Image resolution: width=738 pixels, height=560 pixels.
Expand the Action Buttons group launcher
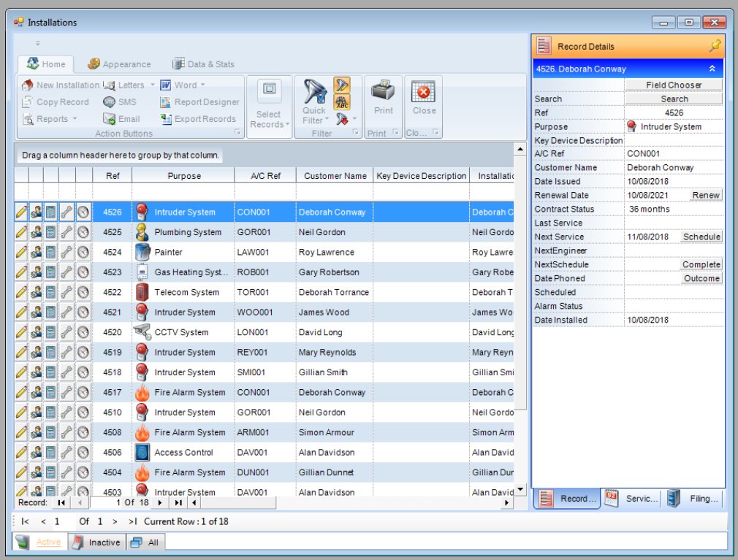pos(237,133)
